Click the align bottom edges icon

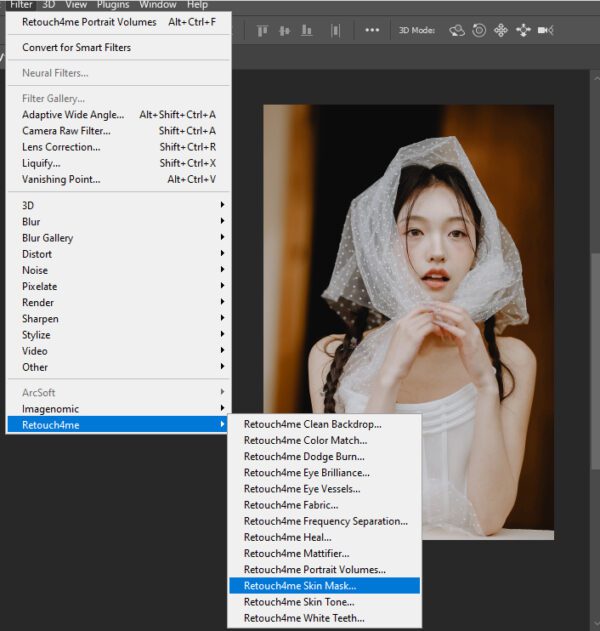tap(306, 30)
